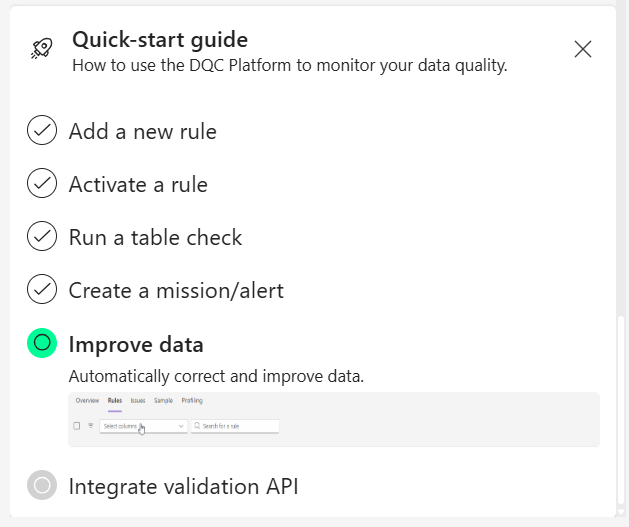Open the Add a new rule step
This screenshot has height=527, width=629.
pos(142,131)
